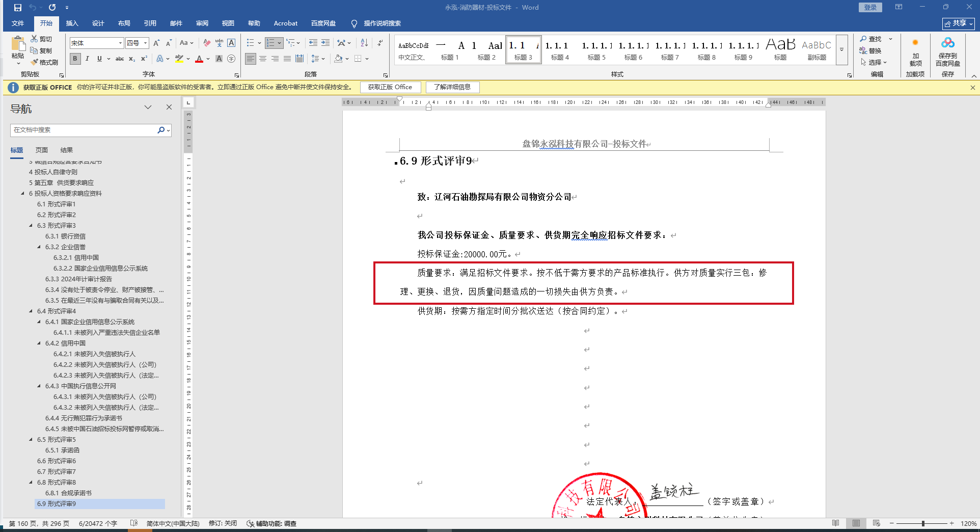This screenshot has height=532, width=980.
Task: Click the 替换 (Replace) button
Action: pos(870,50)
